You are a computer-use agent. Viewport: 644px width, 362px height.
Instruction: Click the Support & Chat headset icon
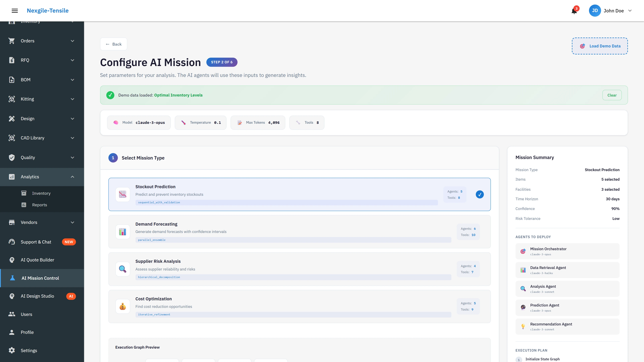(x=12, y=242)
